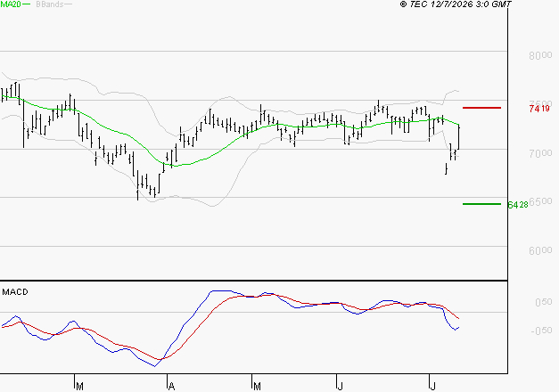Image resolution: width=559 pixels, height=392 pixels.
Task: Click the second M month marker
Action: coord(257,387)
